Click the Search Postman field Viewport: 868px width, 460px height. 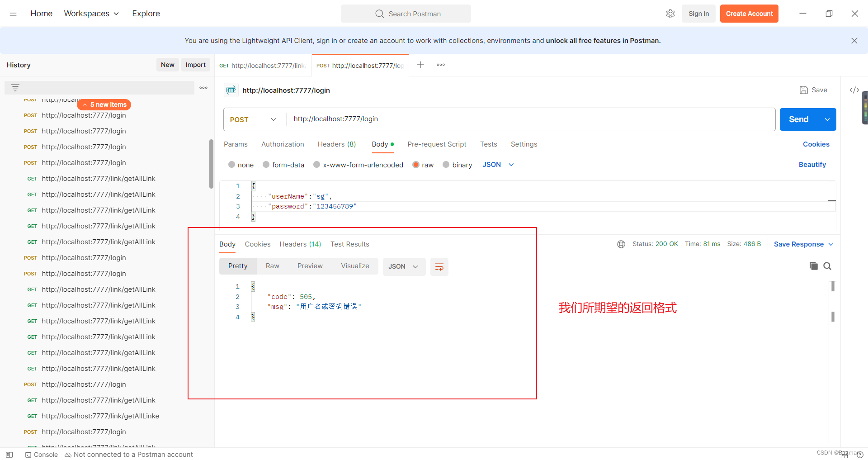point(406,14)
